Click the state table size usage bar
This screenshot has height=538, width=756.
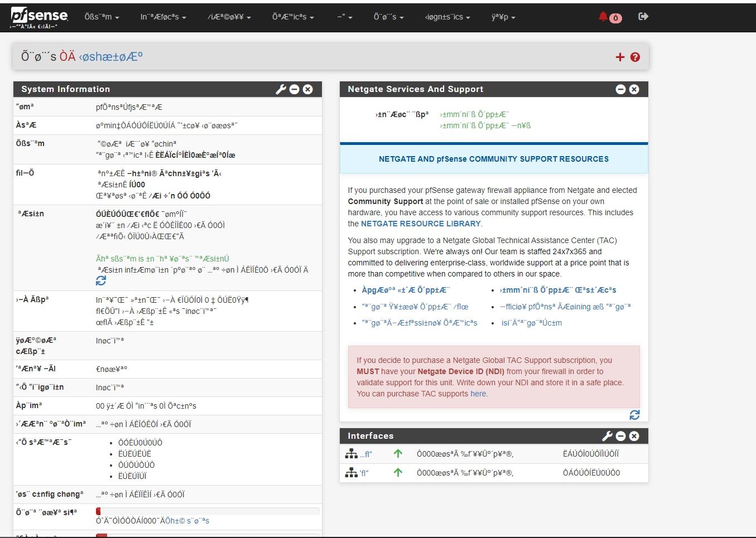(x=208, y=511)
